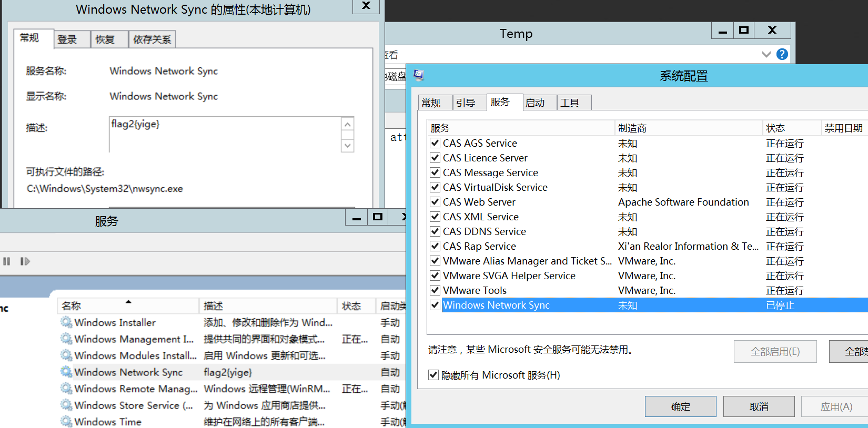Sort System Configuration list by 禁用日期 column
The image size is (868, 428).
(844, 128)
